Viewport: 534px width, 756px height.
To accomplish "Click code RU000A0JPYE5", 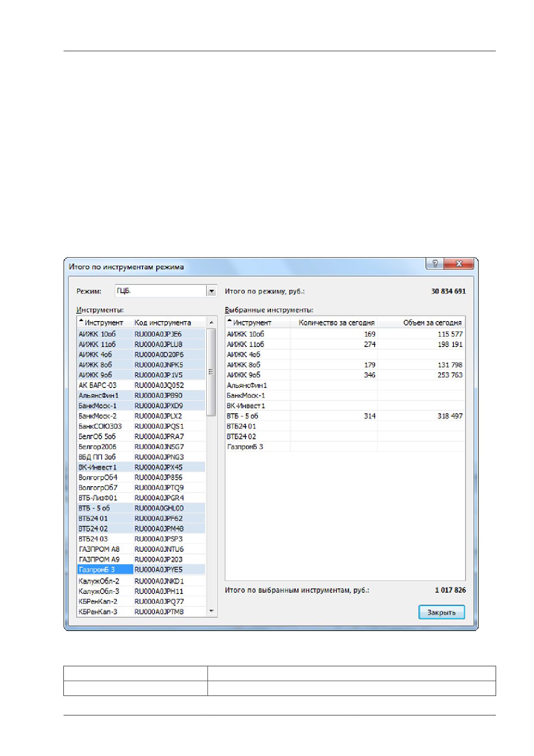I will [x=158, y=570].
